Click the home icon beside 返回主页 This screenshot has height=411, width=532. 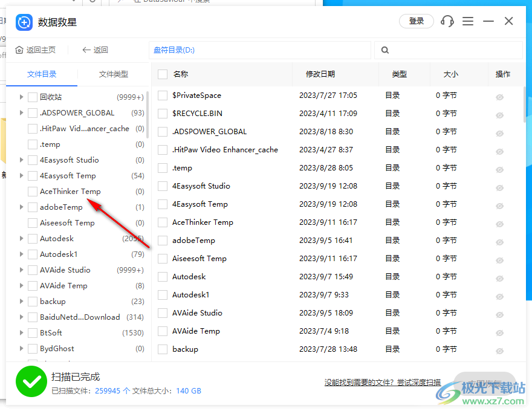click(19, 50)
